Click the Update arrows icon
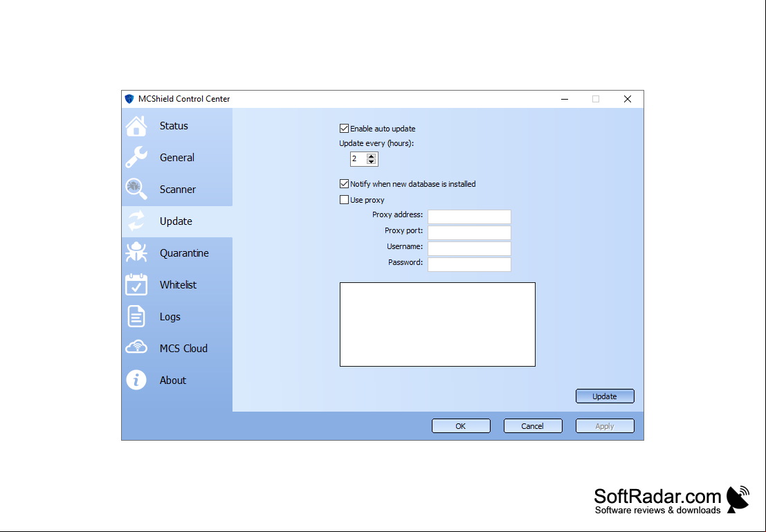The height and width of the screenshot is (532, 766). coord(136,221)
